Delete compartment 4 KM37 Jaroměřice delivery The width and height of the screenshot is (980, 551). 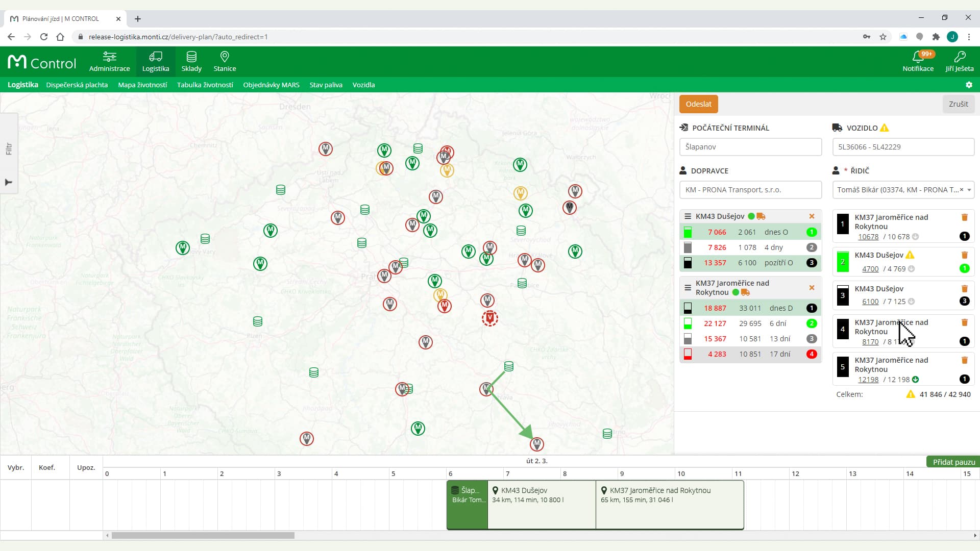click(965, 322)
